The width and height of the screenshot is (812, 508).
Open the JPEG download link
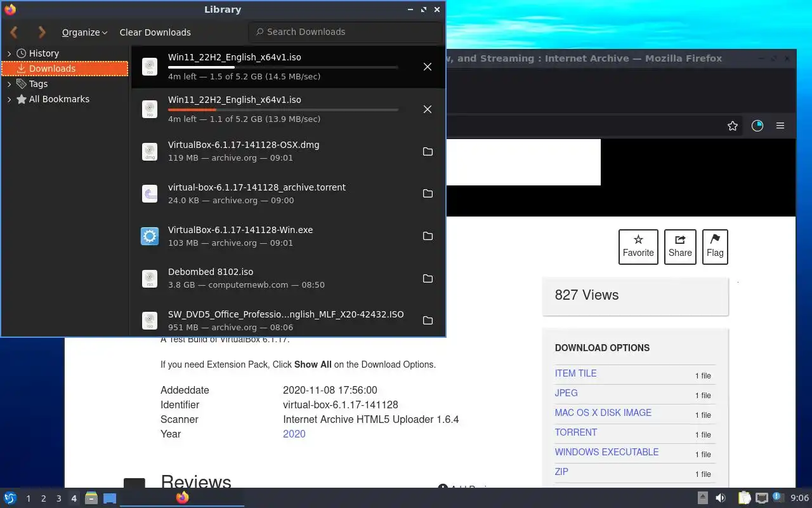click(566, 393)
